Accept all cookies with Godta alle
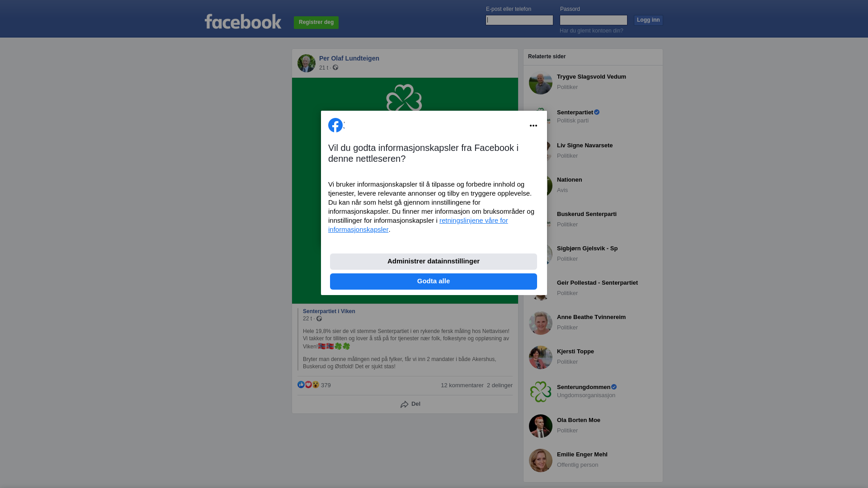Viewport: 868px width, 488px height. [434, 281]
